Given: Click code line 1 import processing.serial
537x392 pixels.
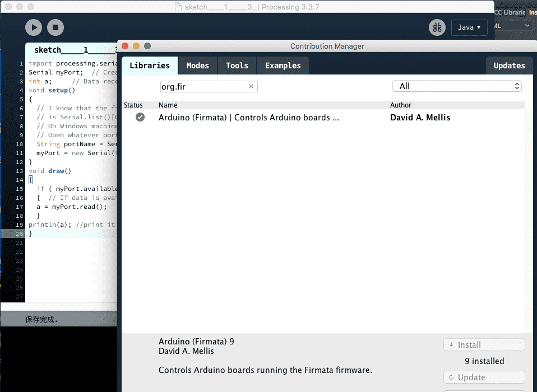Looking at the screenshot, I should pos(73,63).
